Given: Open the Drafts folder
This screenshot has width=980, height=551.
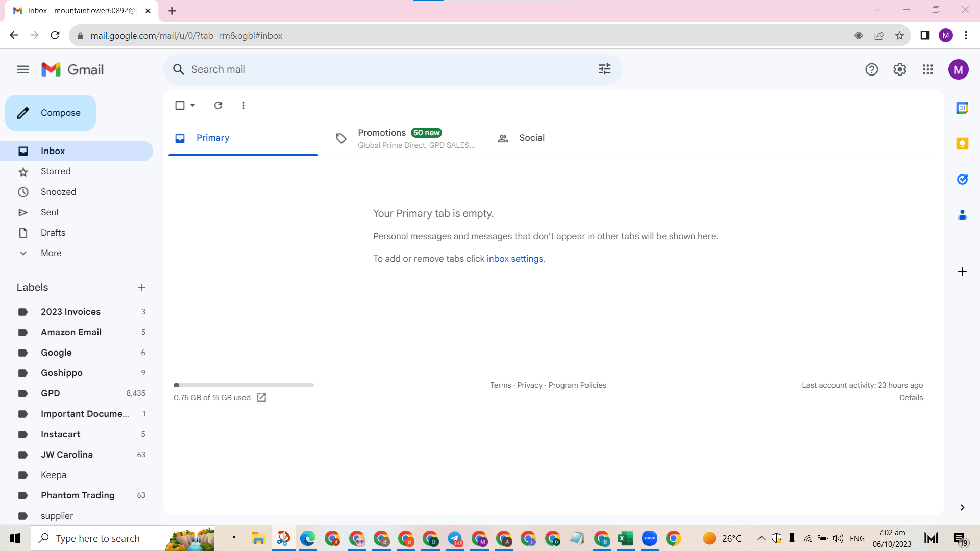Looking at the screenshot, I should point(77,233).
